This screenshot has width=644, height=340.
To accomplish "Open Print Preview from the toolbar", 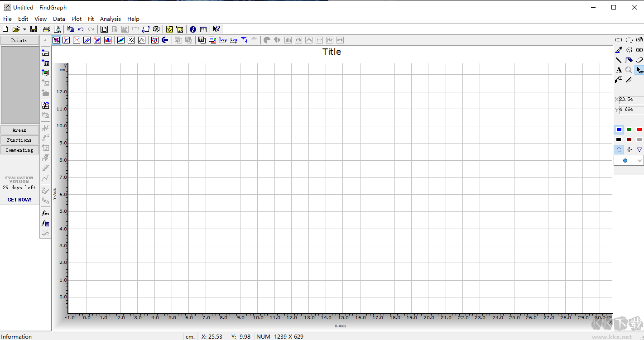I will pyautogui.click(x=58, y=29).
